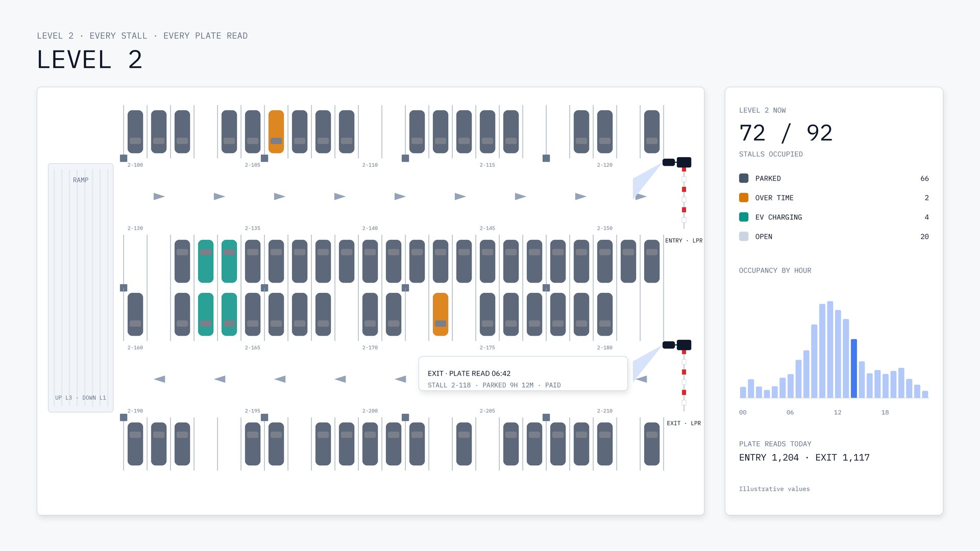This screenshot has width=980, height=551.
Task: Click the OPEN count '20'
Action: (924, 236)
